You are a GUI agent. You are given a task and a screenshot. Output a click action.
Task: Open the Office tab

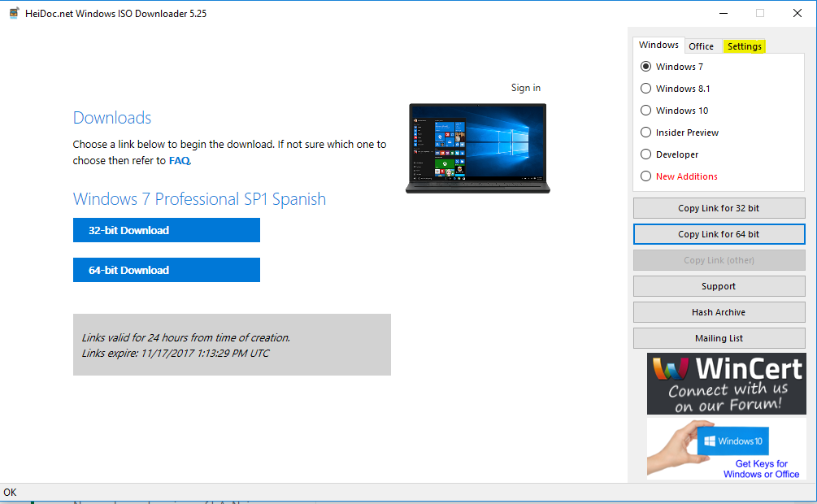click(702, 46)
